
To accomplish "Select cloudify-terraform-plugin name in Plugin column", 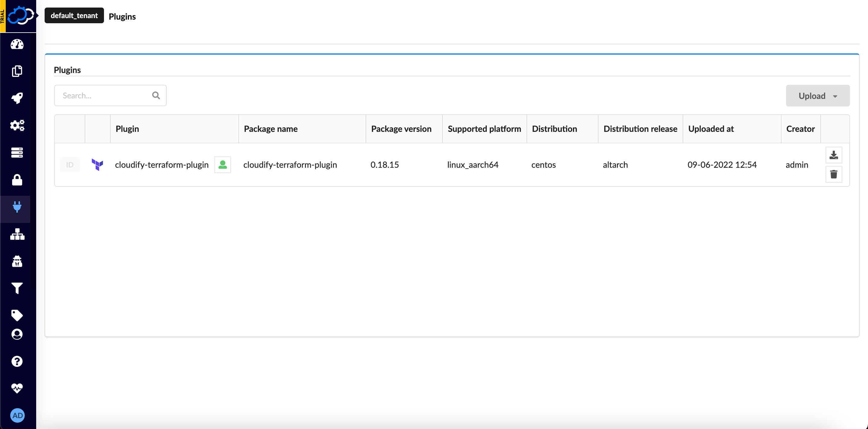I will coord(162,165).
